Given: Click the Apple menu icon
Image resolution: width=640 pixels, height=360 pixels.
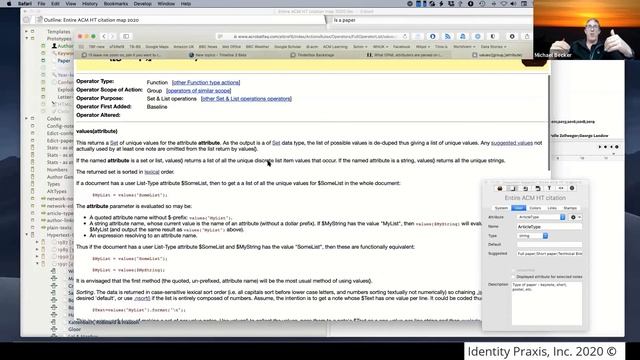Looking at the screenshot, I should [x=9, y=4].
